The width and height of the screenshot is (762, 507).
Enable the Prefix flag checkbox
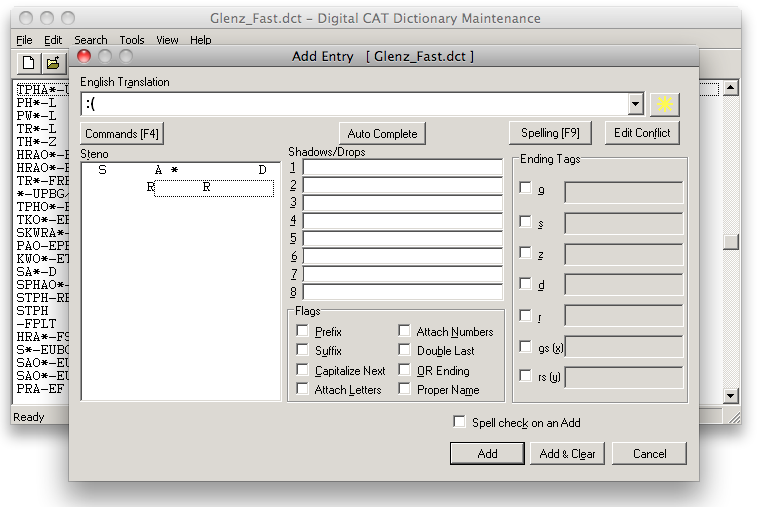coord(303,331)
